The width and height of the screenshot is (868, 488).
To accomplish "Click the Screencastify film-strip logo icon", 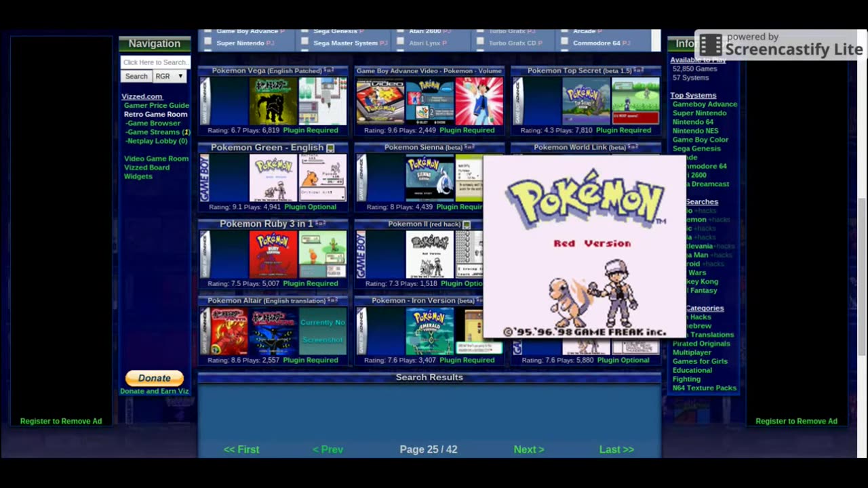I will (711, 45).
